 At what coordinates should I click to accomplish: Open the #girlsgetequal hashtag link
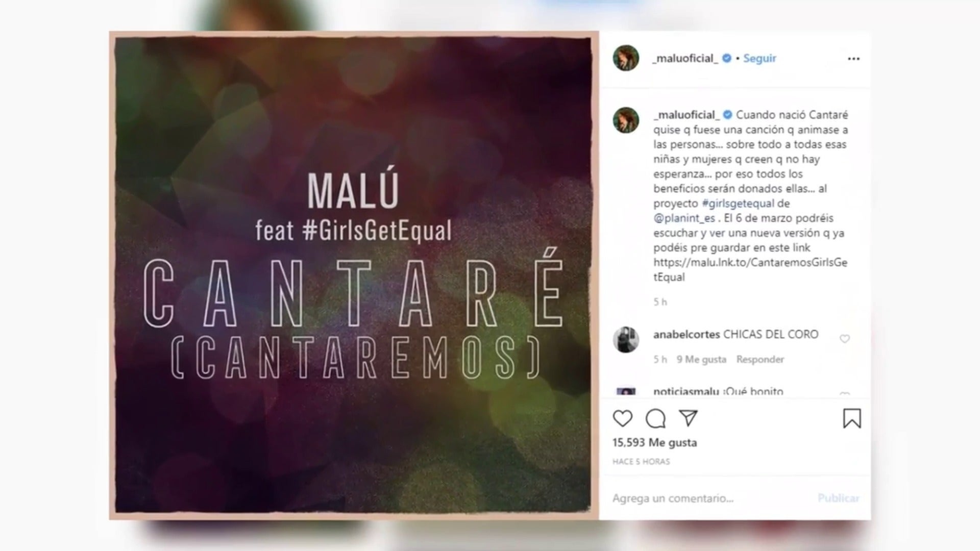point(738,203)
